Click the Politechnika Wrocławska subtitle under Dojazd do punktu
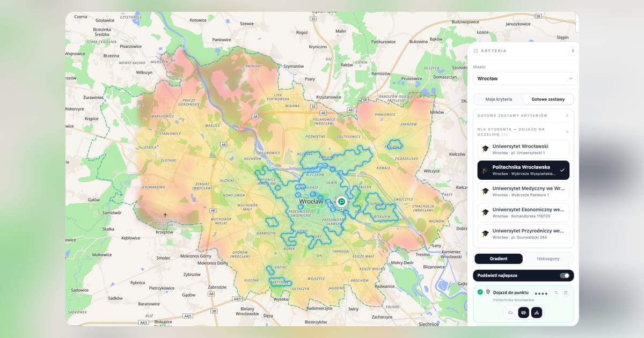This screenshot has height=338, width=644. tap(514, 300)
